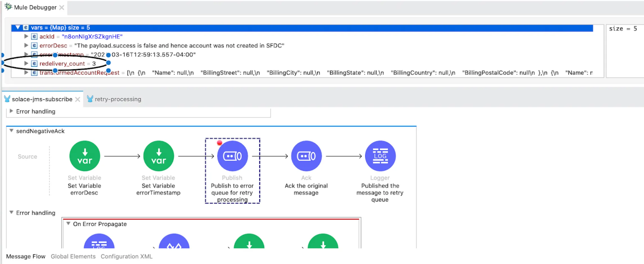This screenshot has height=264, width=644.
Task: Collapse the Error handling section under sendNegativeAck
Action: coord(11,212)
